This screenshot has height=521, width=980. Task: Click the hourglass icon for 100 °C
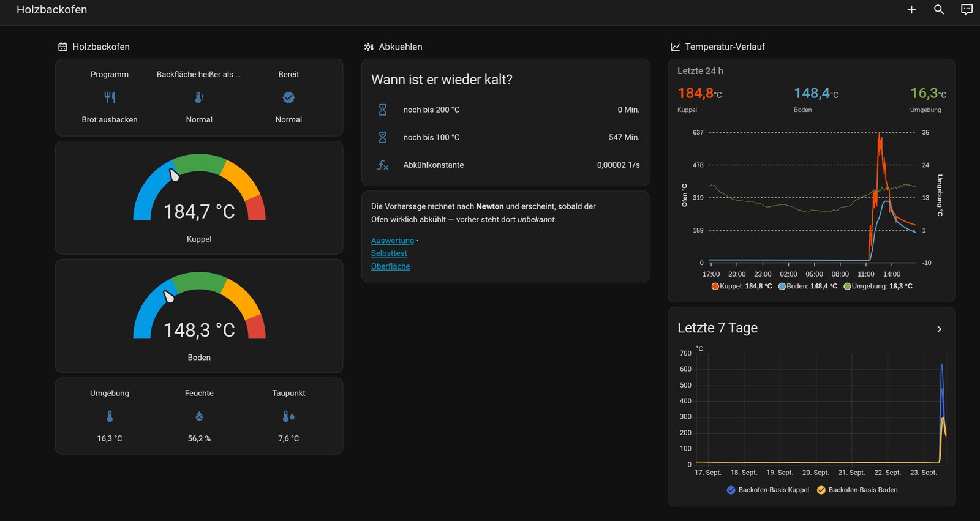[383, 137]
